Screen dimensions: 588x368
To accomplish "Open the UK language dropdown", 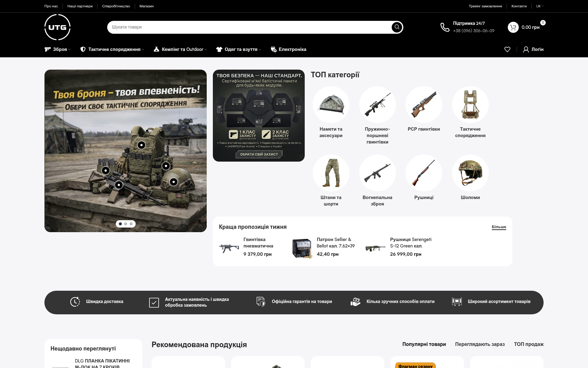I will 540,6.
